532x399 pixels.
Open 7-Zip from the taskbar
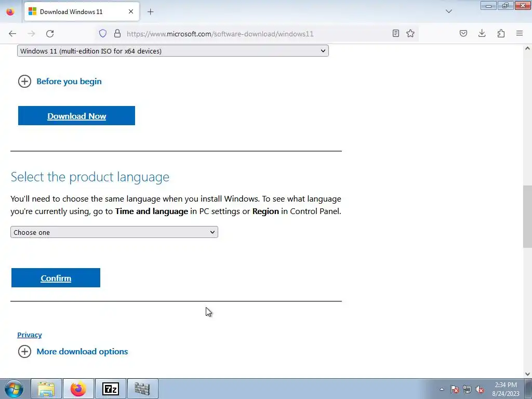tap(111, 389)
